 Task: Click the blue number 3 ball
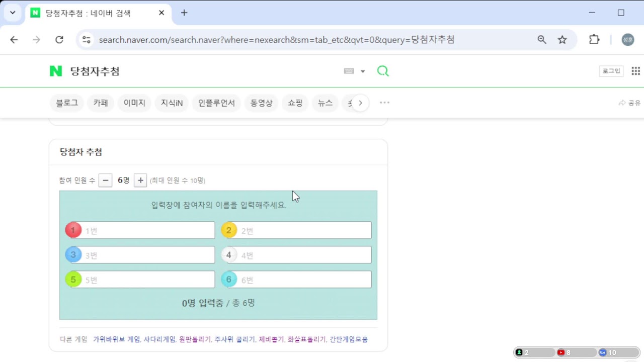[x=73, y=255]
